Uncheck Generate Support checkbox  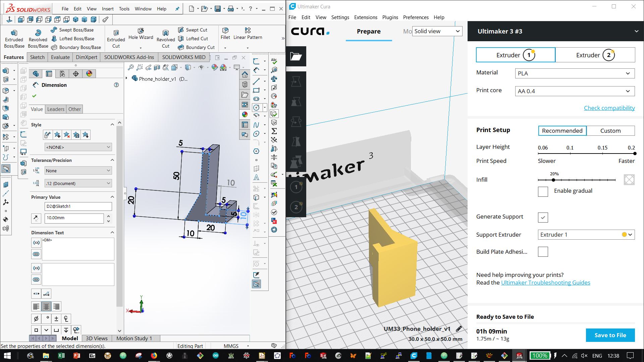[x=543, y=217]
